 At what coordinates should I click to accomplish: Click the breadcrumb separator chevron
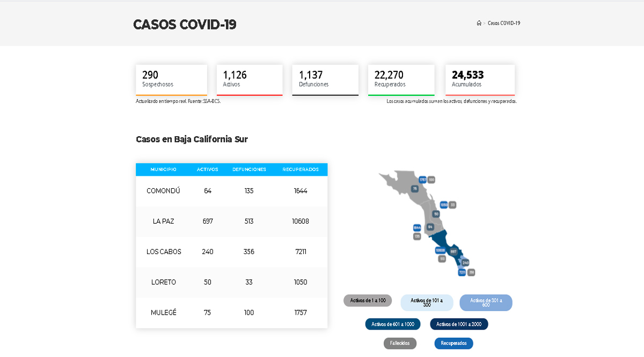(484, 23)
